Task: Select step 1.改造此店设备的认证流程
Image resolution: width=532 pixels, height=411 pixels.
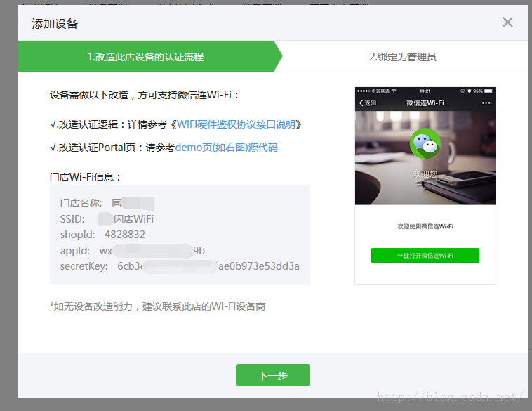Action: click(149, 56)
